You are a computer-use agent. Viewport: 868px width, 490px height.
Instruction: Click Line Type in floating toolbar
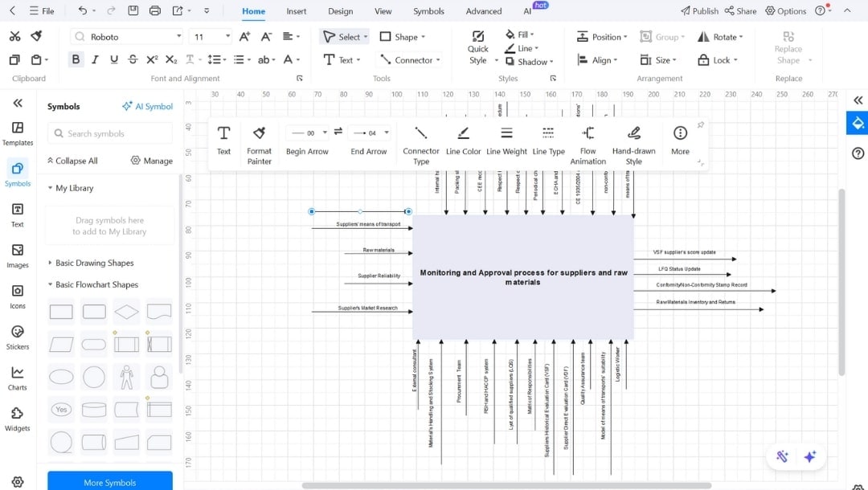549,141
